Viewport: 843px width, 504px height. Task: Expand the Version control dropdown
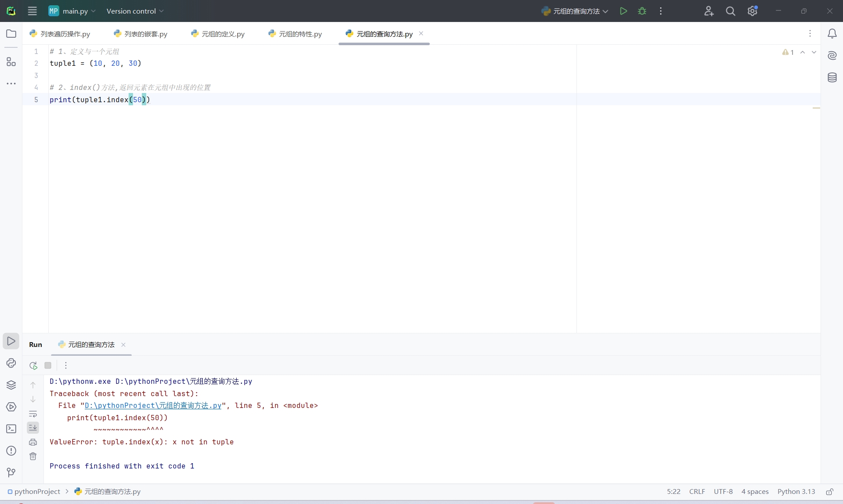tap(135, 11)
